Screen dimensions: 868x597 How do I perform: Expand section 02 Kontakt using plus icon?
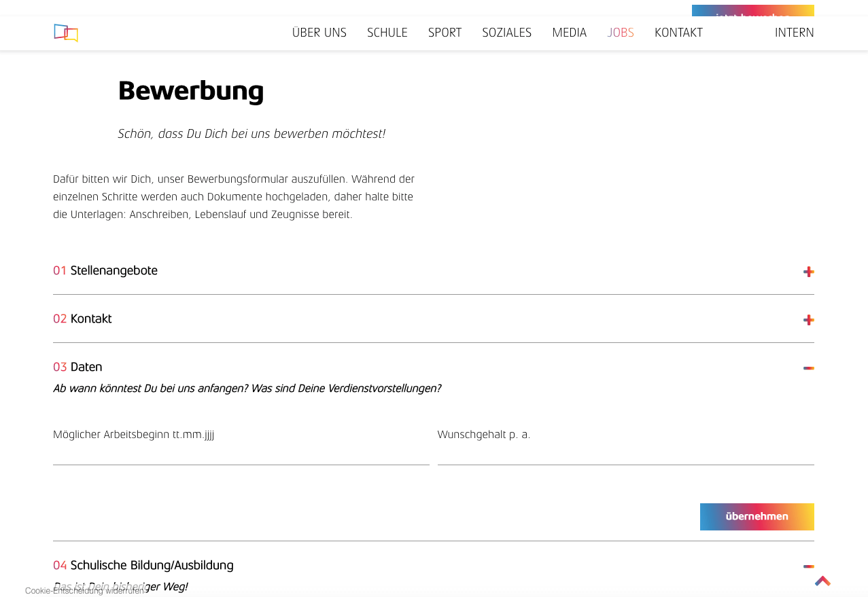[x=808, y=320]
